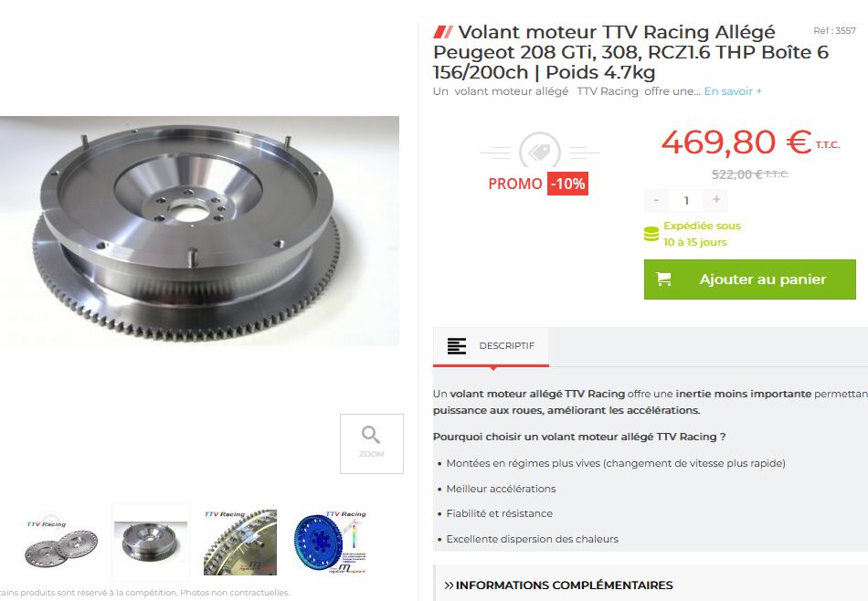Select the blue simulation flywheel thumbnail

point(331,543)
